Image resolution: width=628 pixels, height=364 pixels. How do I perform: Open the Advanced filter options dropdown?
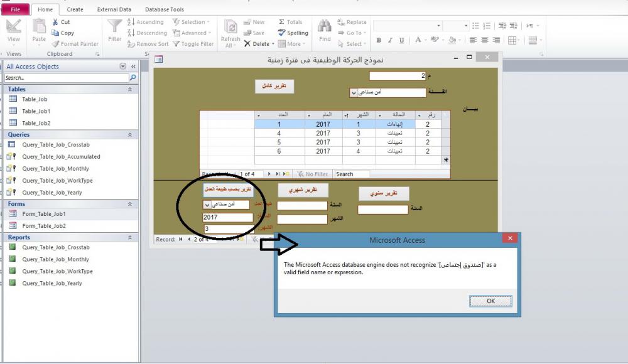point(192,33)
